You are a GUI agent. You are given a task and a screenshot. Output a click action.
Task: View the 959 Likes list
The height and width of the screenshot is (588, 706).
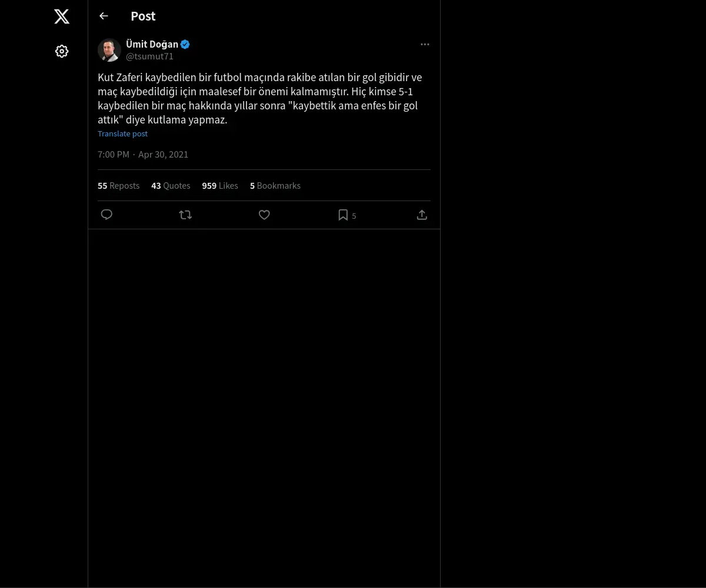(220, 185)
